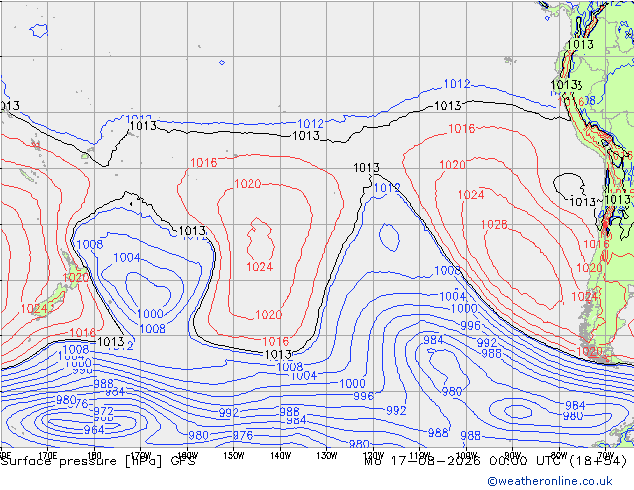Click the 150W longitude axis label
634x490 pixels.
234,456
